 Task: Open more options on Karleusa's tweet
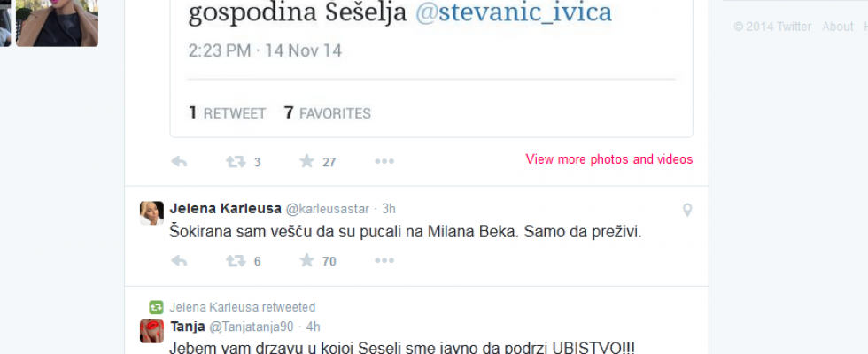tap(384, 261)
